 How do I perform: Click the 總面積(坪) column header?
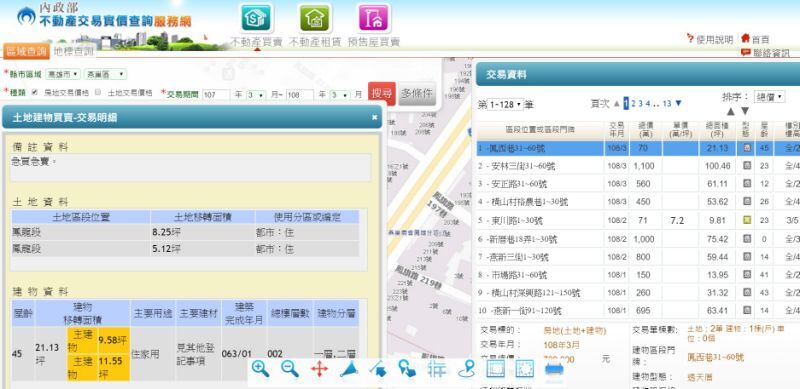tap(717, 130)
